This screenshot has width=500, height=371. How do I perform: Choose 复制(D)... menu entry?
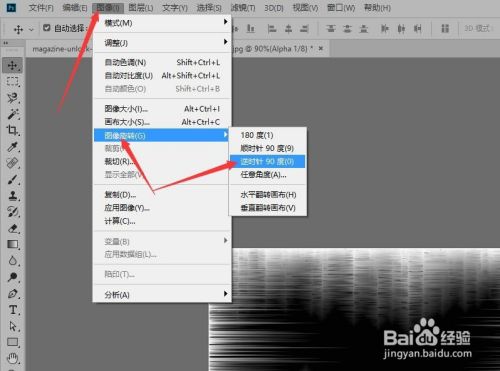click(x=162, y=194)
